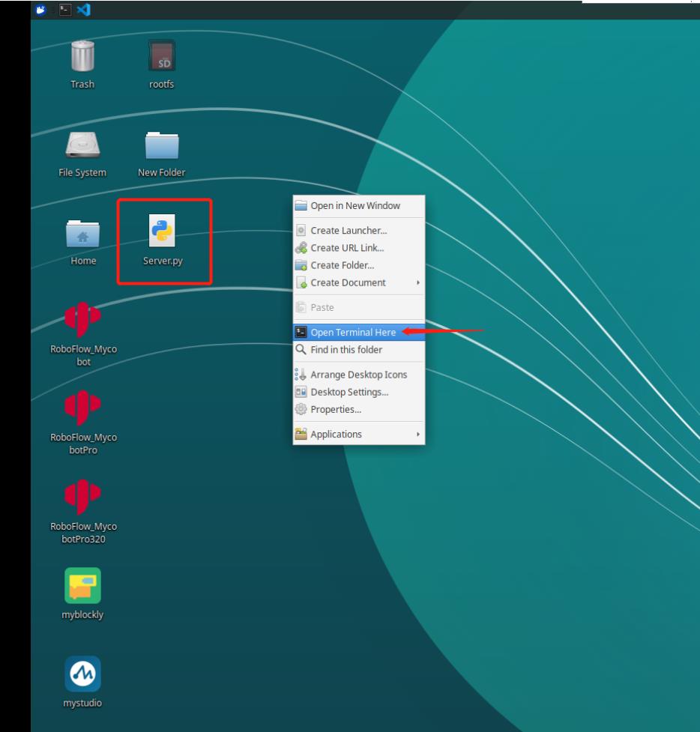Select the mystudio app icon
Viewport: 700px width, 732px height.
[x=82, y=674]
